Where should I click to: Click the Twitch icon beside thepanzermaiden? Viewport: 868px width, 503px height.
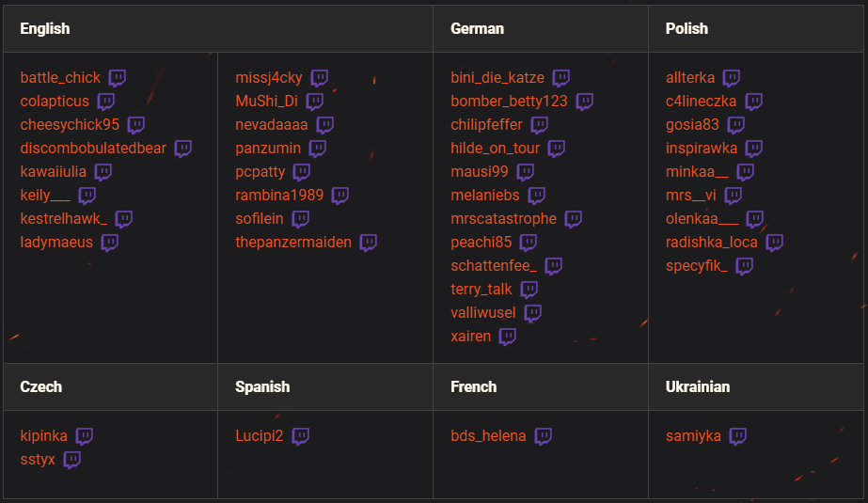pyautogui.click(x=369, y=243)
